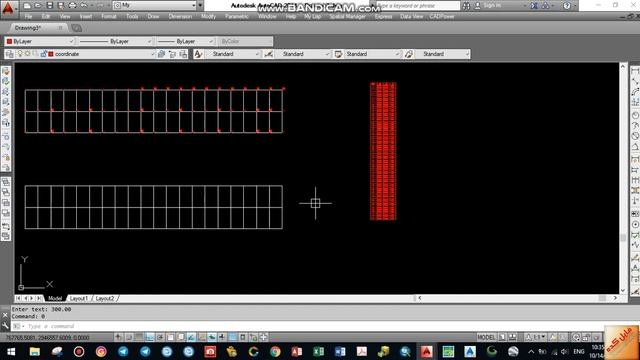Toggle coordinate layer lock icon

(x=43, y=54)
